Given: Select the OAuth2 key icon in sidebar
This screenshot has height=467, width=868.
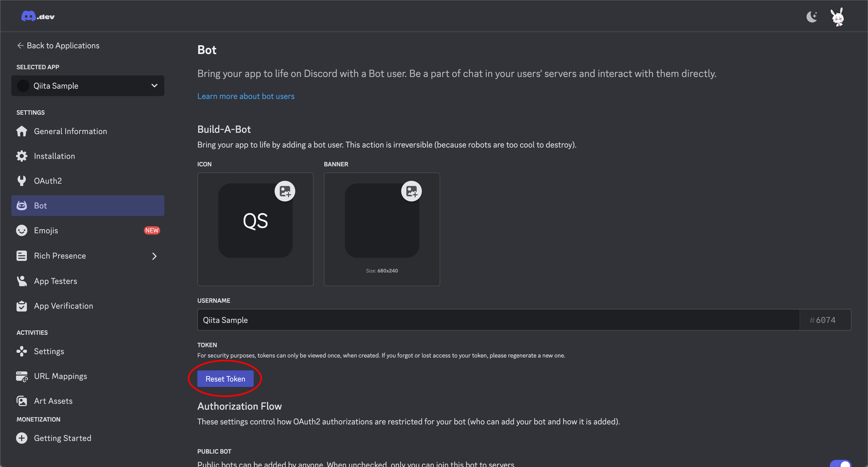Looking at the screenshot, I should 21,181.
